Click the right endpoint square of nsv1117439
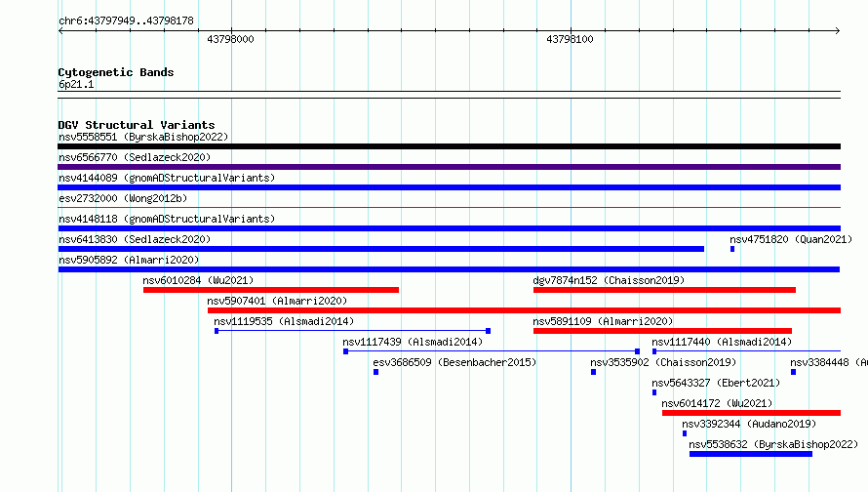 [x=637, y=351]
